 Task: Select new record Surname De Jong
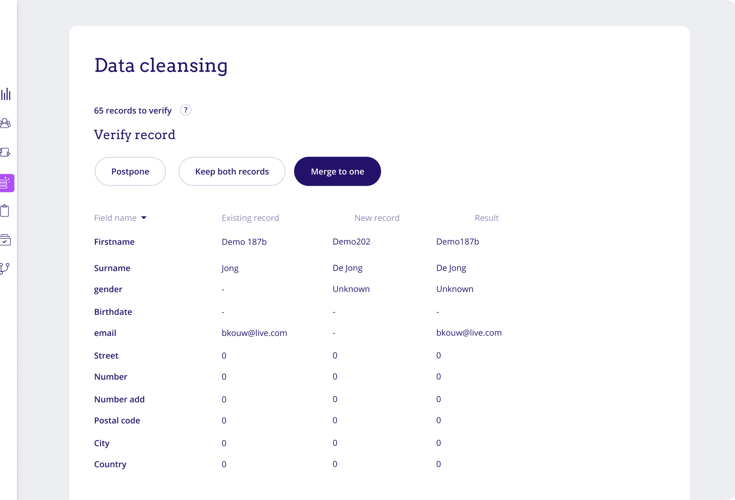pyautogui.click(x=349, y=268)
